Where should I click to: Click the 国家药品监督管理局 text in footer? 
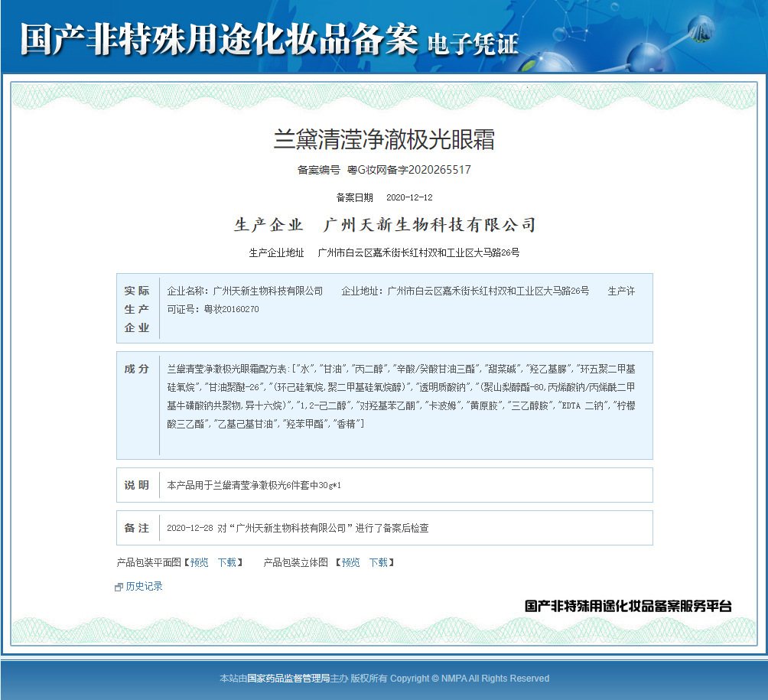click(x=288, y=679)
